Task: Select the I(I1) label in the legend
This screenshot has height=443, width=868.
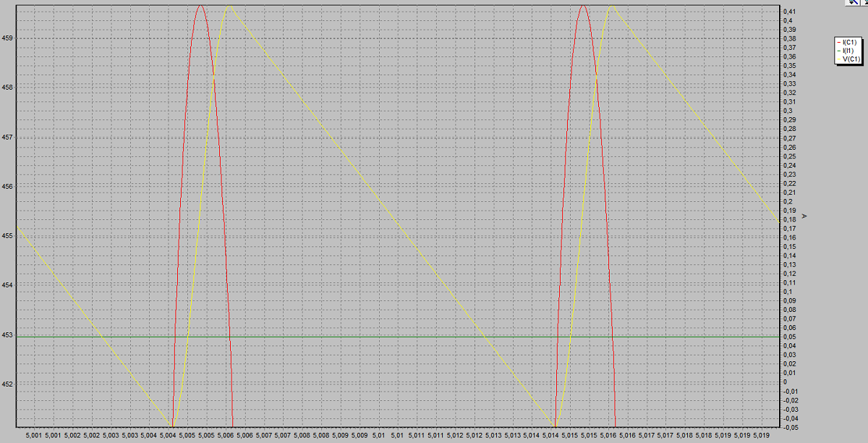Action: (848, 51)
